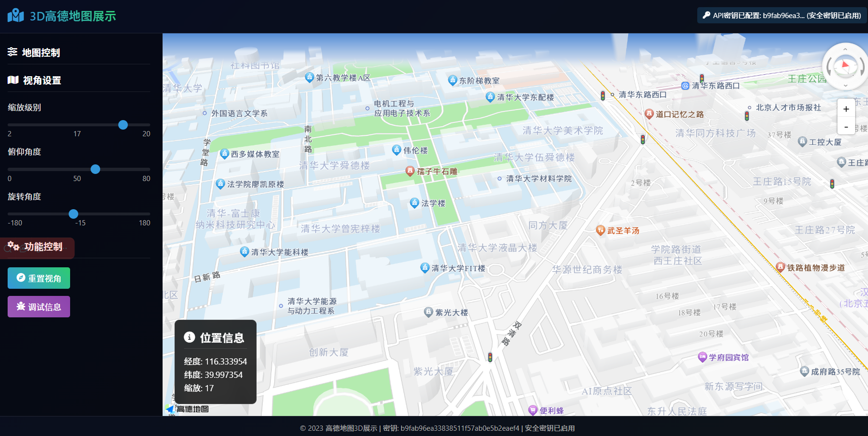This screenshot has width=868, height=436.
Task: Select the 成府路35号院 marker icon
Action: click(x=805, y=371)
